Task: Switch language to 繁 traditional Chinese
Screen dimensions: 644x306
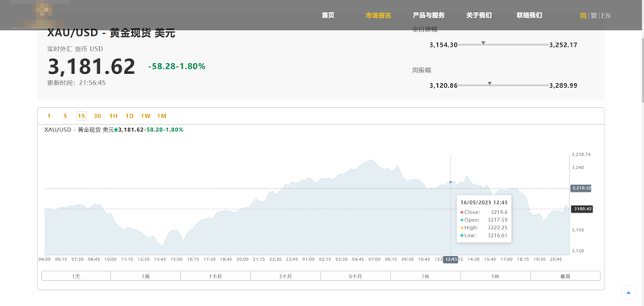Action: tap(594, 15)
